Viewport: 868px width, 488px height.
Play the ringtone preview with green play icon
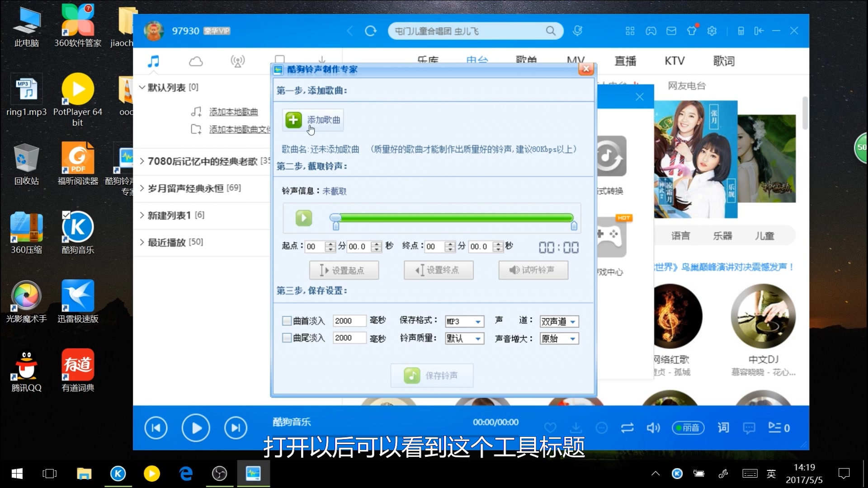point(304,218)
